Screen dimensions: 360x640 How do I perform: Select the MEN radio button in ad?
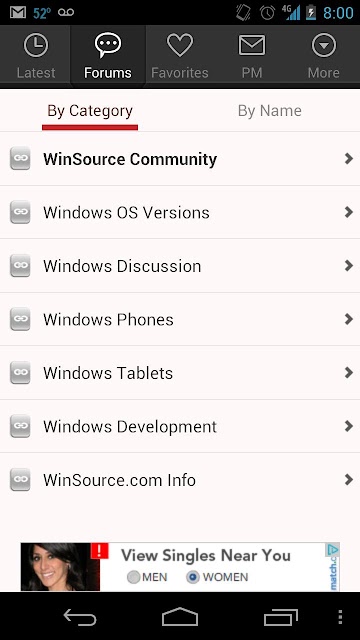[x=133, y=577]
